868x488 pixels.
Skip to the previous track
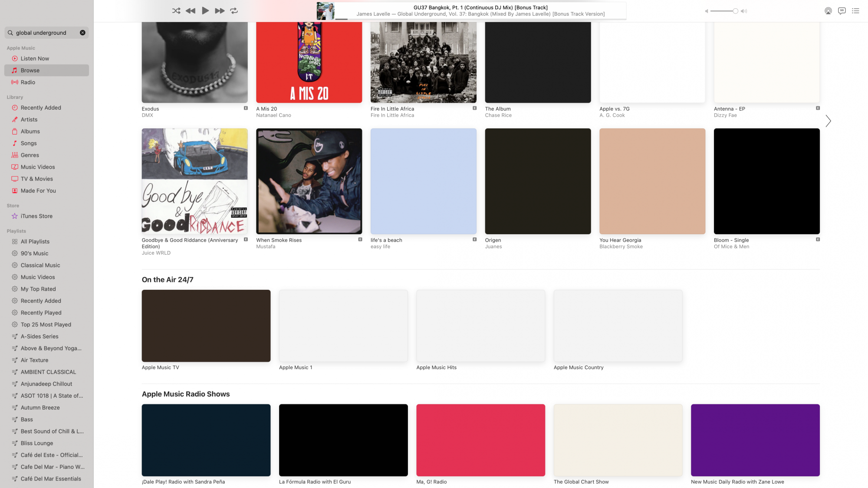click(x=191, y=11)
